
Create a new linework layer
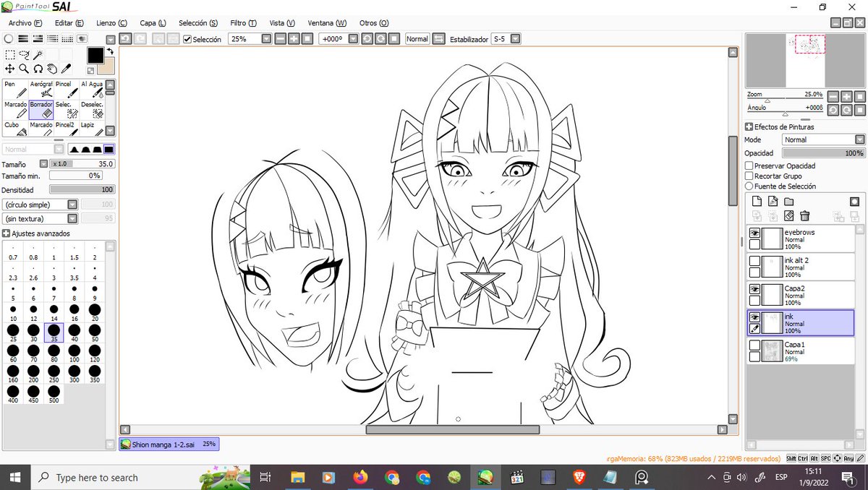pos(773,201)
